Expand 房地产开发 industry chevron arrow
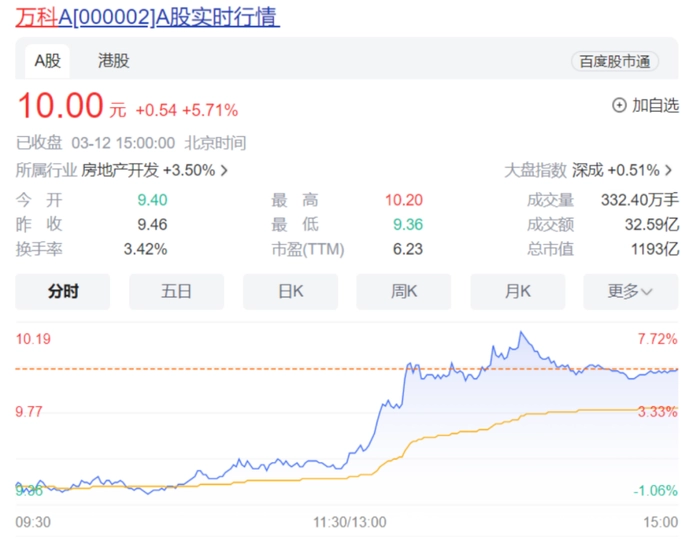The width and height of the screenshot is (700, 540). [224, 171]
